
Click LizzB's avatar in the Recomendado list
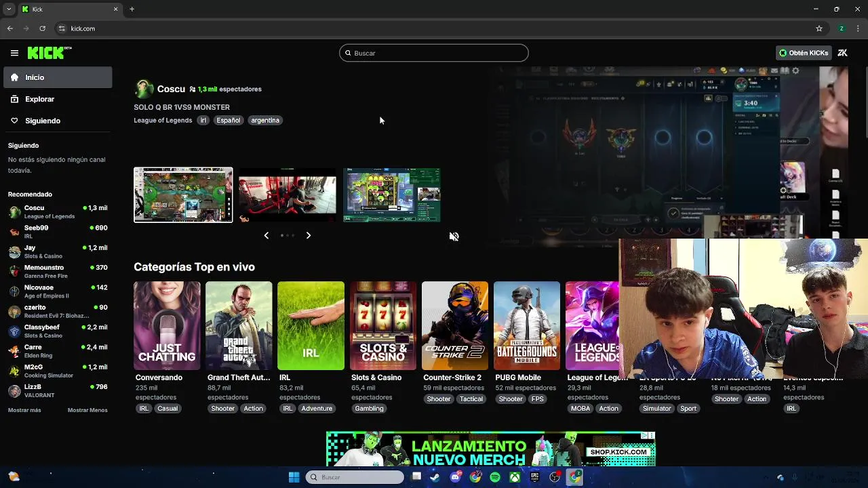(14, 391)
